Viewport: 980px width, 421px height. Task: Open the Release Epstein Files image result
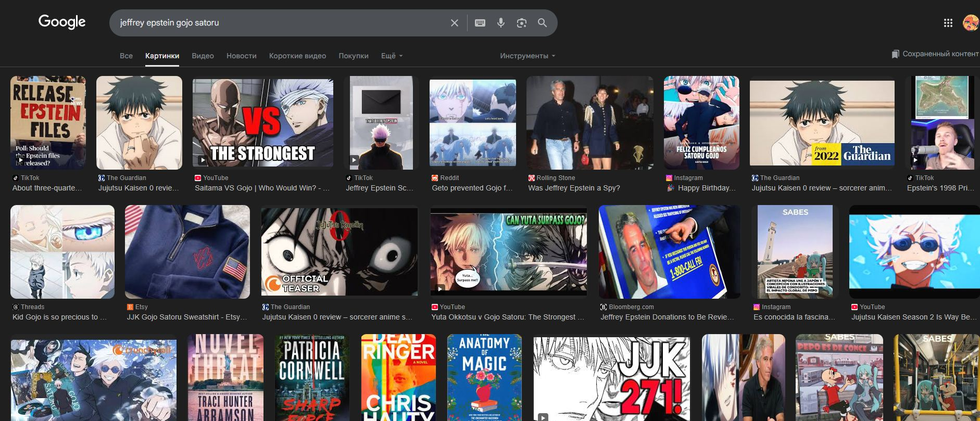click(x=48, y=123)
